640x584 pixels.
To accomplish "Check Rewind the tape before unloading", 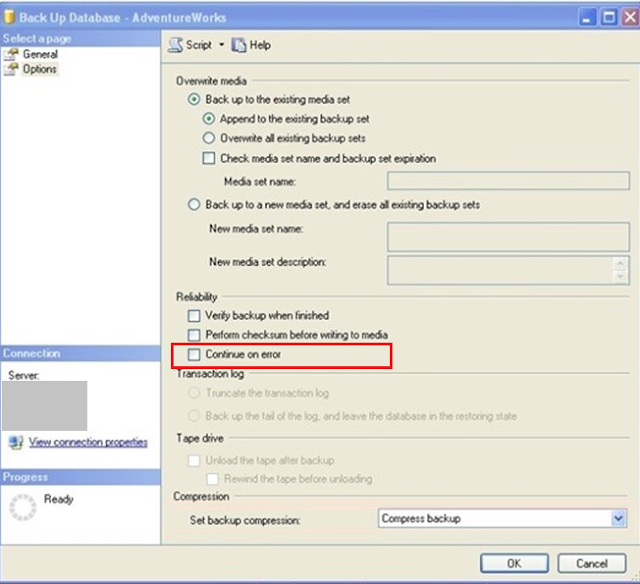I will tap(212, 479).
